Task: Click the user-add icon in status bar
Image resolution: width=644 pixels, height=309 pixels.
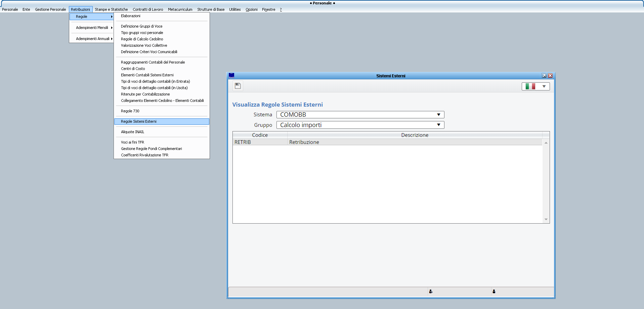Action: (430, 292)
